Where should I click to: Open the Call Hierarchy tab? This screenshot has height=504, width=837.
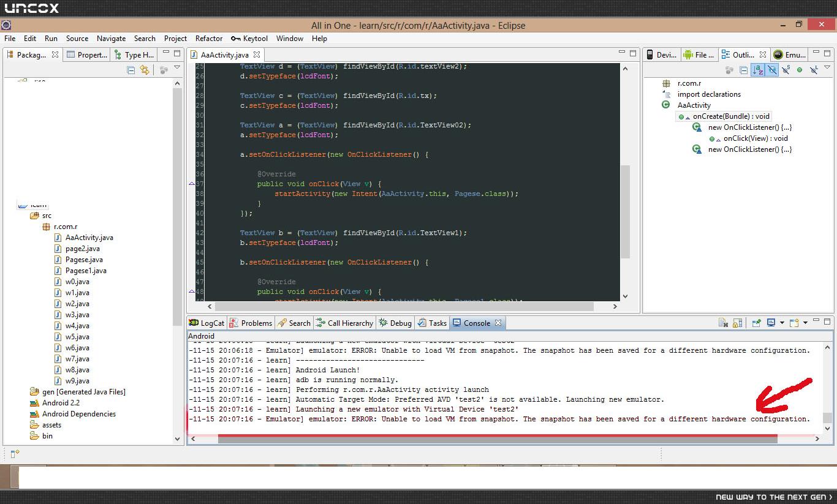344,323
